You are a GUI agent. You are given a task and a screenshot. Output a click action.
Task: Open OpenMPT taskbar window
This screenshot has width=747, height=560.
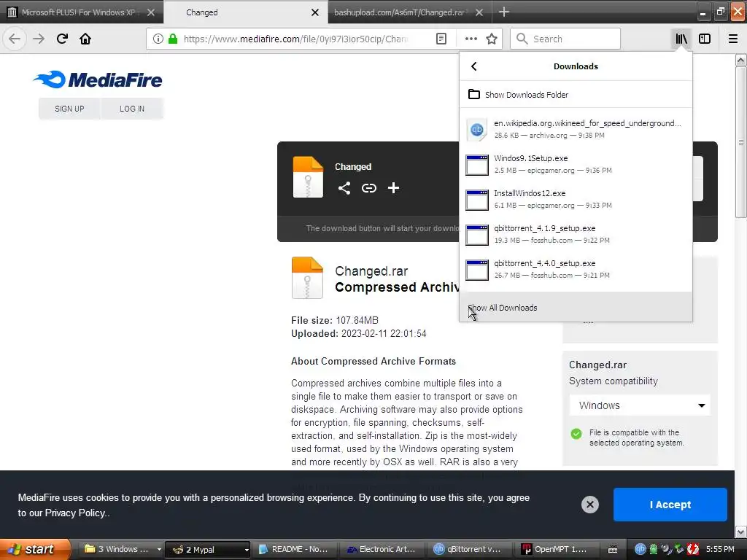pos(557,550)
